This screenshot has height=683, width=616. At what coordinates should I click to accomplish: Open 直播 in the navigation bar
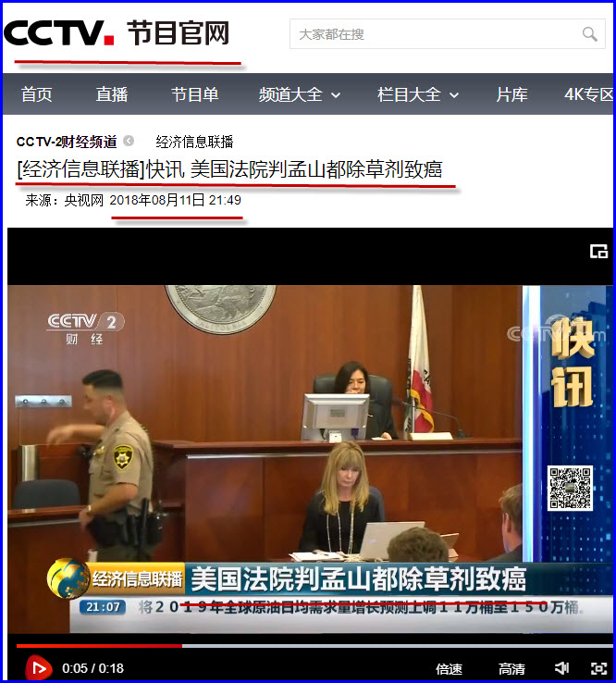(x=112, y=94)
